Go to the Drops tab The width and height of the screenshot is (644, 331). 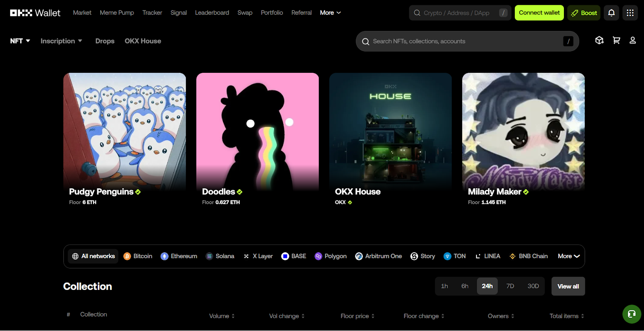105,41
